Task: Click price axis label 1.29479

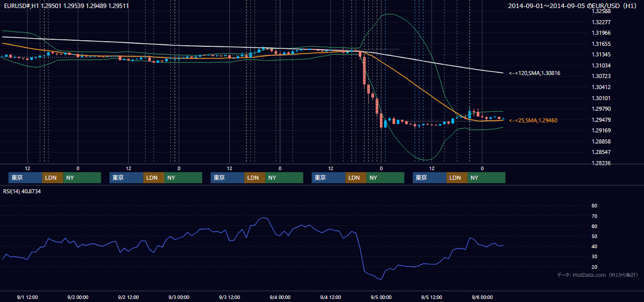Action: point(601,120)
